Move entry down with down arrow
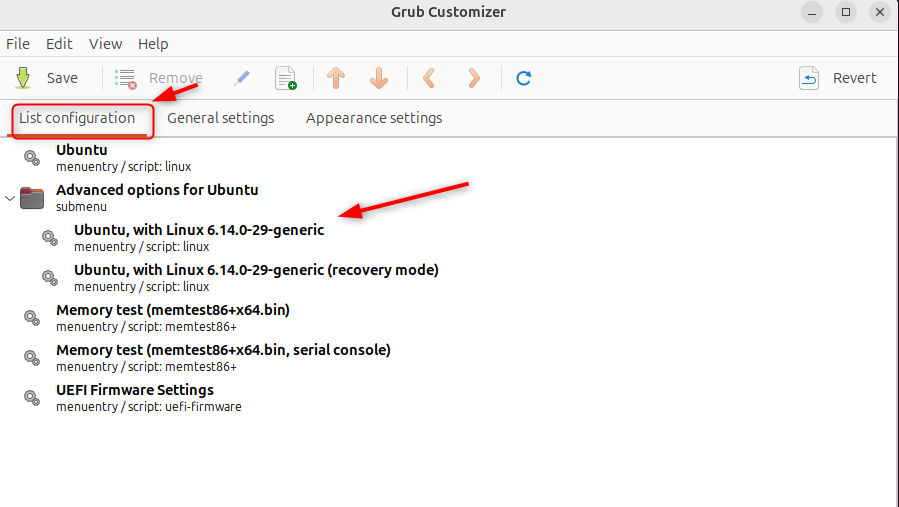This screenshot has height=507, width=899. [x=379, y=78]
